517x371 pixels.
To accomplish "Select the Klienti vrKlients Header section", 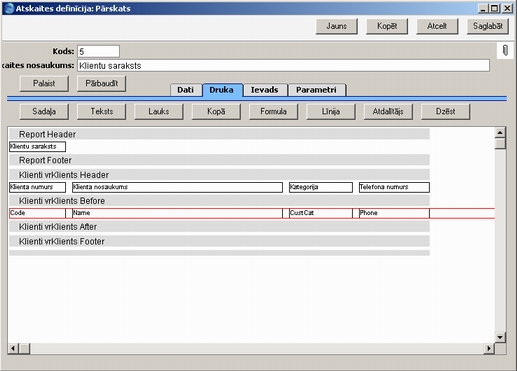I will (219, 175).
